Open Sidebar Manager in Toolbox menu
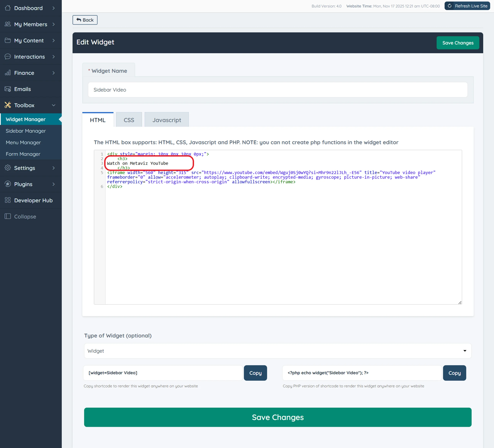 [x=26, y=131]
